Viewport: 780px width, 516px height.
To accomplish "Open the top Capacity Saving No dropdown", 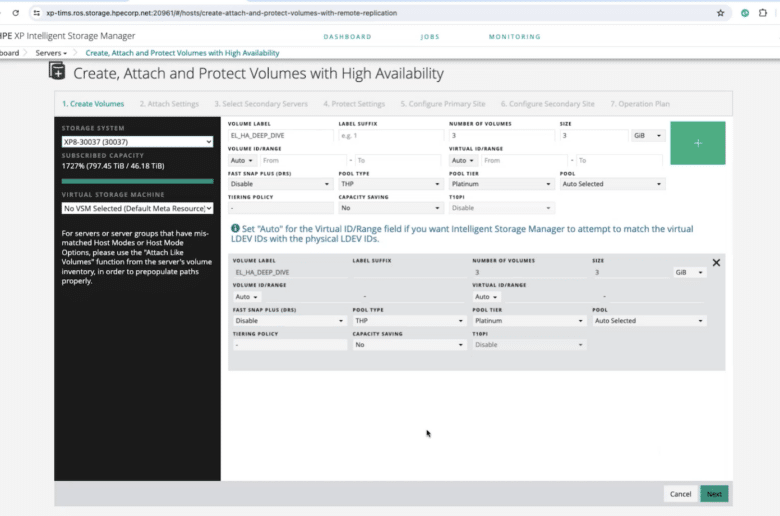I will coord(390,207).
